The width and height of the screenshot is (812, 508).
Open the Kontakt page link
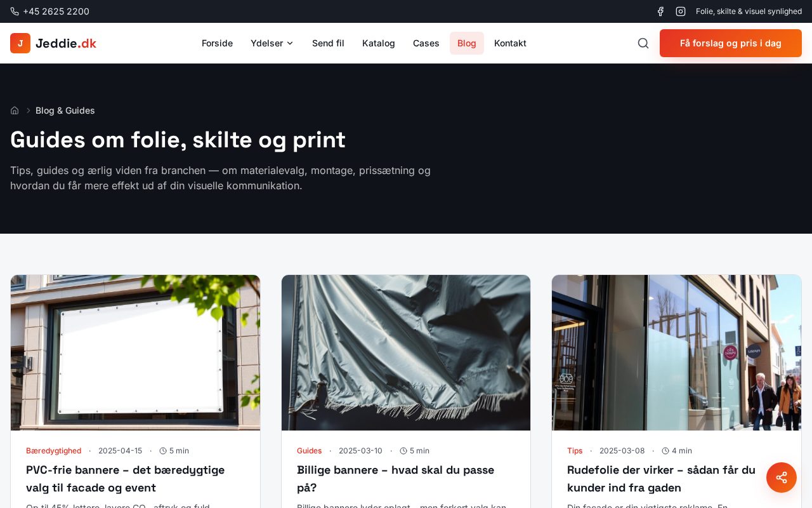(510, 43)
